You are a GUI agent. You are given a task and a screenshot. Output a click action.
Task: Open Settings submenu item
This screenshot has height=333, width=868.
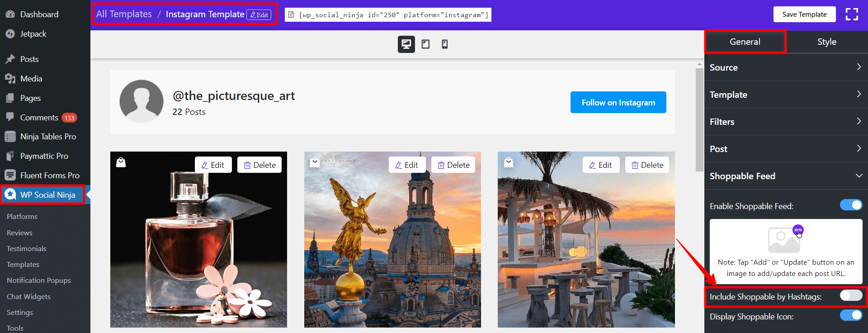click(20, 312)
